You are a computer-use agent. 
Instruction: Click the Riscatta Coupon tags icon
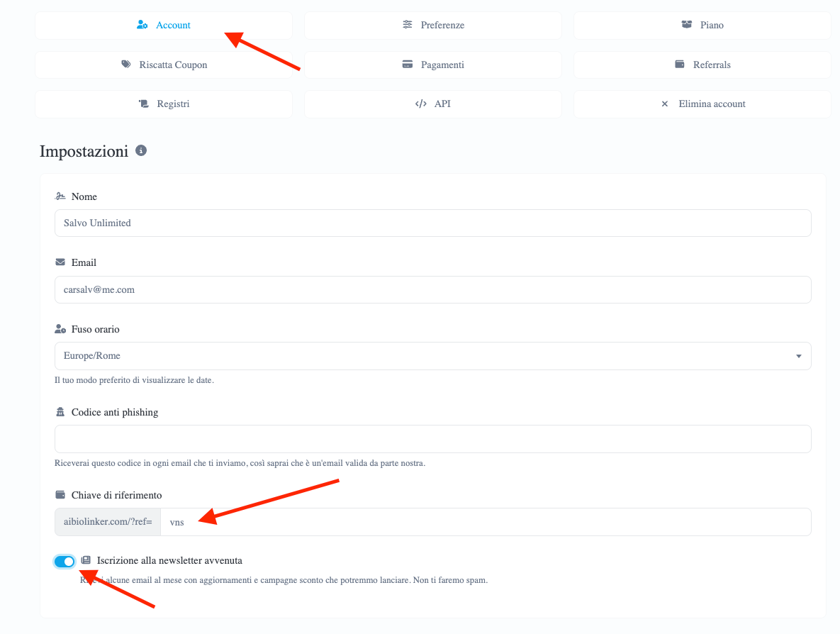[126, 65]
